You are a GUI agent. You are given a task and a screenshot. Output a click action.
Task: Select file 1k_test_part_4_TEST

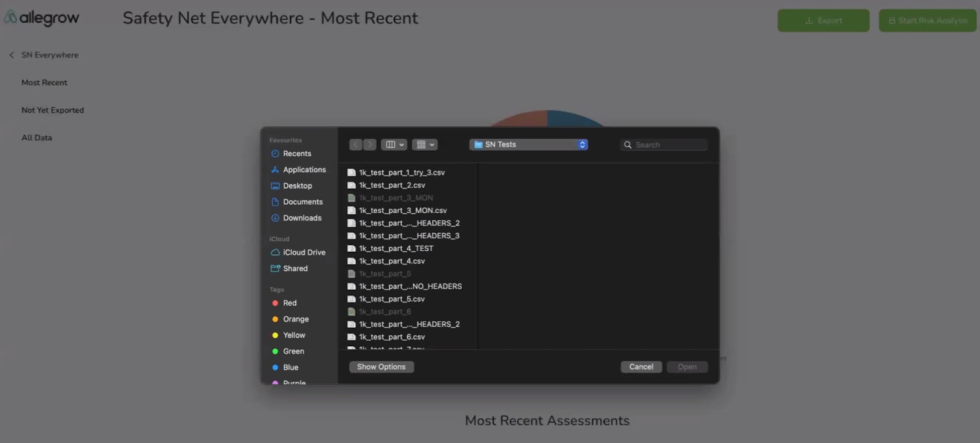396,248
